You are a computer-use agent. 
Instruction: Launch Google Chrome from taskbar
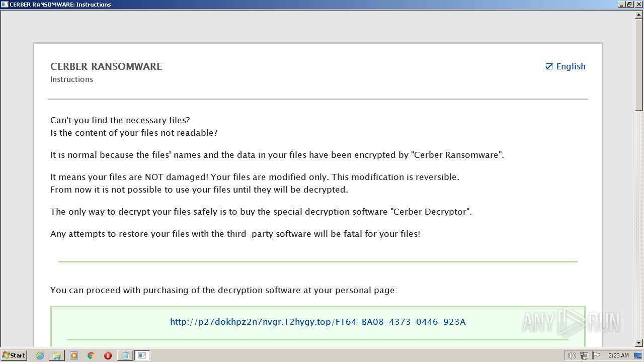(x=91, y=355)
